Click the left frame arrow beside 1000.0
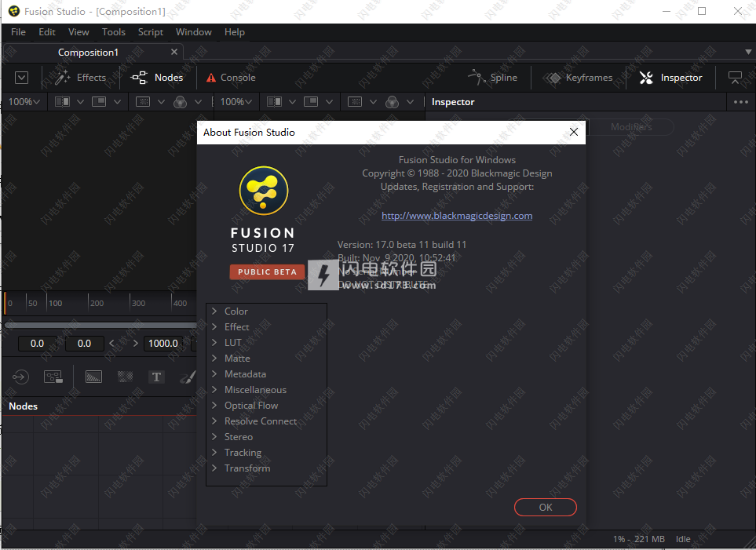The image size is (756, 550). 111,343
